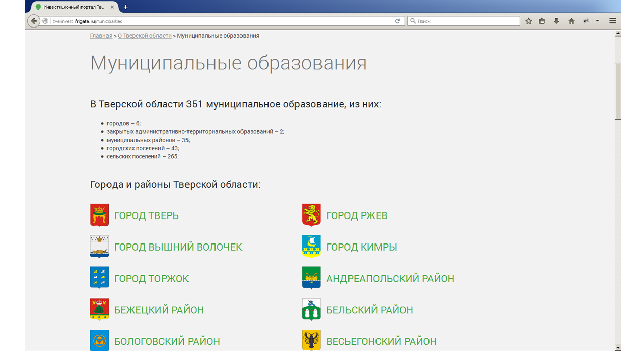Viewport: 644px width, 352px height.
Task: Open the АНДРЕАПОЛЬСКИЙ РАЙОН link
Action: click(x=390, y=279)
